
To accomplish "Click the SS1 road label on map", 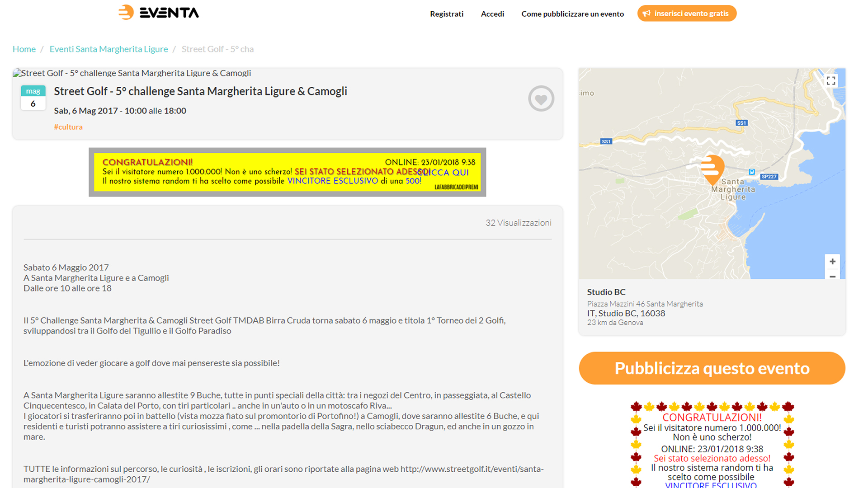I will (741, 123).
